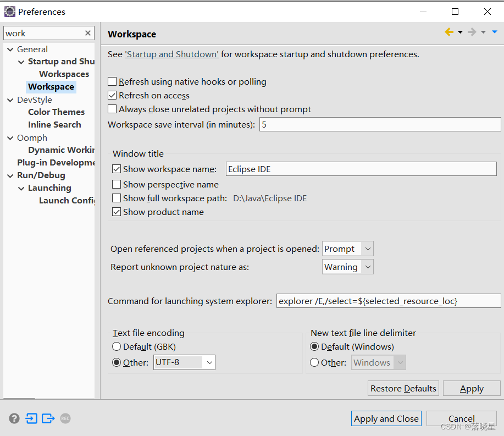The image size is (504, 436).
Task: Uncheck Refresh on access
Action: (112, 95)
